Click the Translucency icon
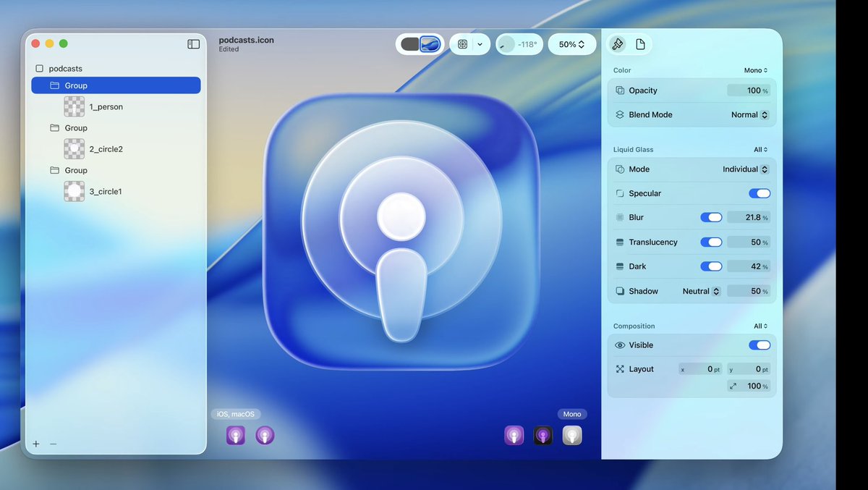 620,242
